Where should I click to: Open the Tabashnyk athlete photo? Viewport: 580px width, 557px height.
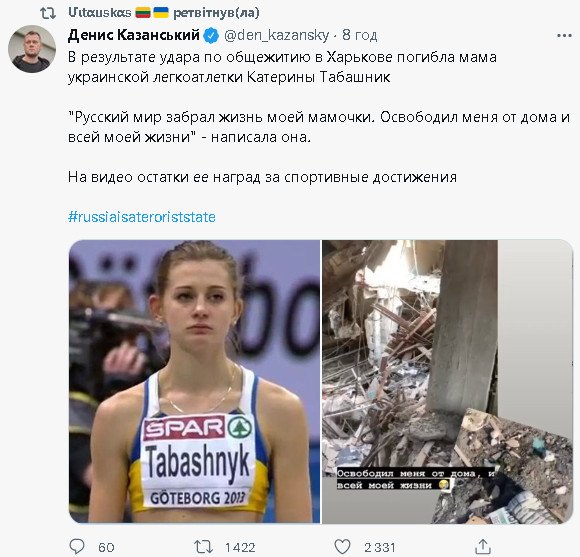pos(195,381)
